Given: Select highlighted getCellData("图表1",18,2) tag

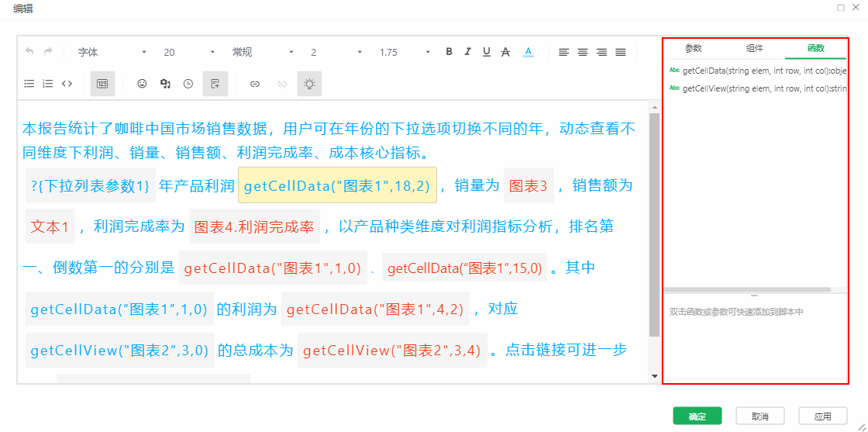Looking at the screenshot, I should pos(337,185).
